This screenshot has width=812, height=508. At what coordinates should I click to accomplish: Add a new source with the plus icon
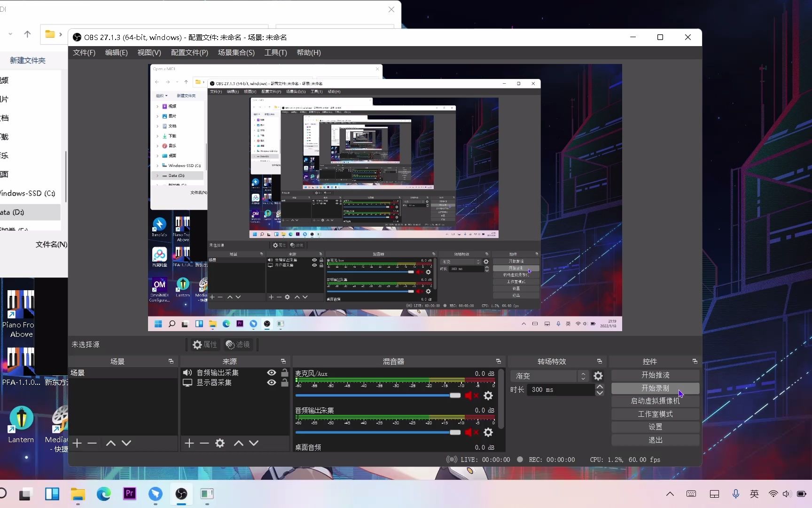click(x=189, y=443)
